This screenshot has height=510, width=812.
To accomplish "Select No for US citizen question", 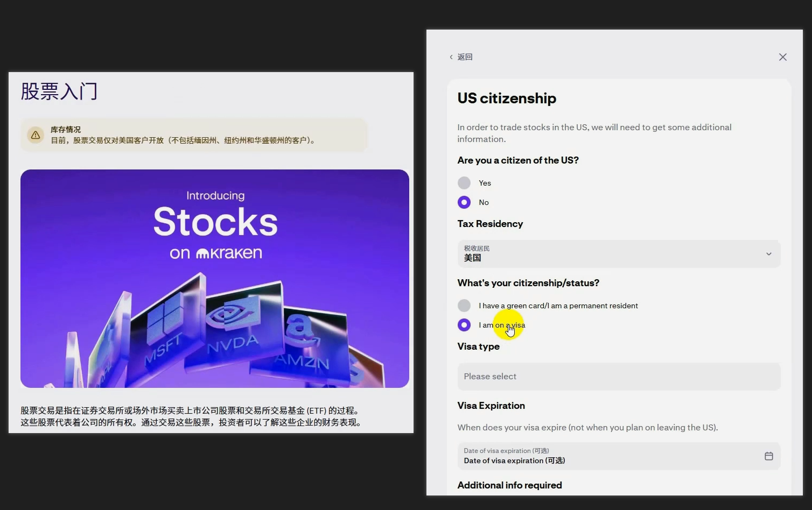I will (464, 202).
